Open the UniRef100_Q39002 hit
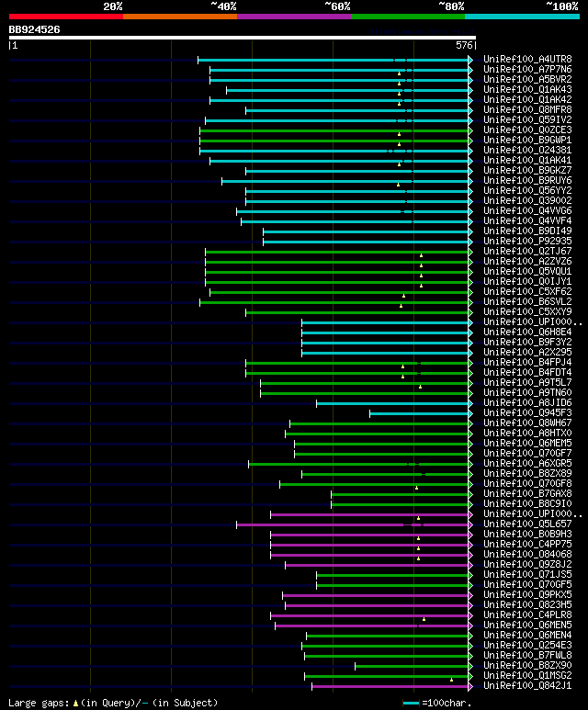This screenshot has height=710, width=588. click(x=527, y=200)
